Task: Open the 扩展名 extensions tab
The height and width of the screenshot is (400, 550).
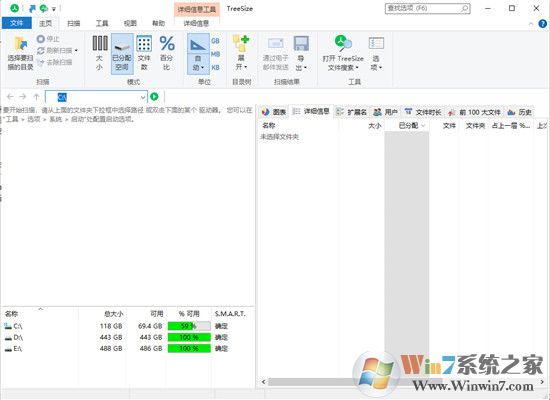Action: pos(351,112)
